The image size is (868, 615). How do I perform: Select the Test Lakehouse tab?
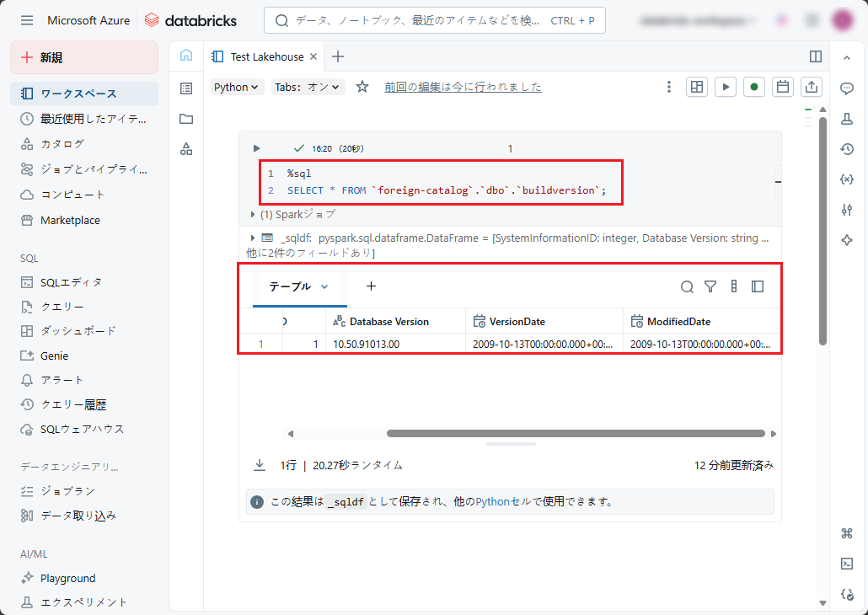click(265, 56)
